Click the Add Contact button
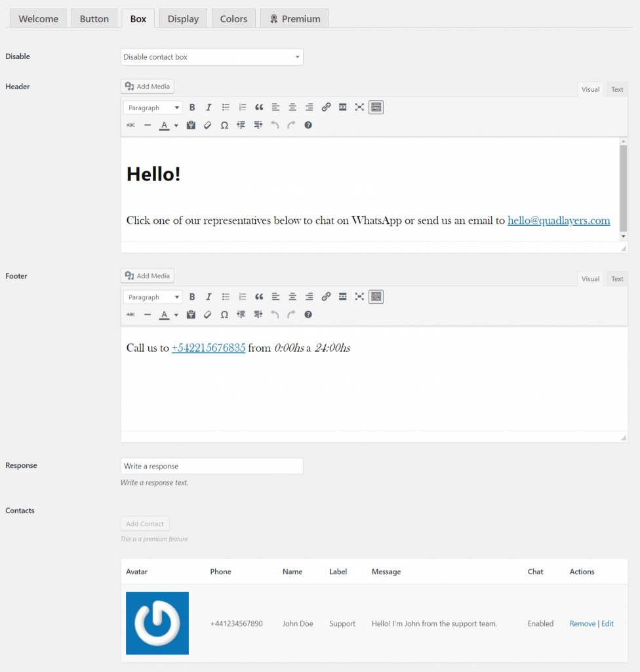The width and height of the screenshot is (640, 672). click(x=145, y=524)
